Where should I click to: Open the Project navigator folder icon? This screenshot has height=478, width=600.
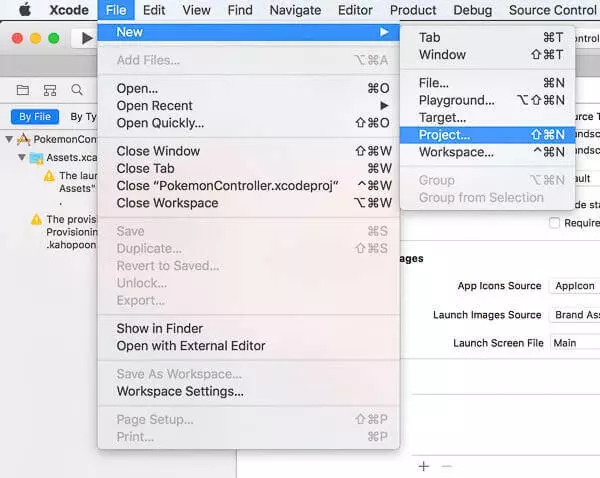tap(22, 90)
